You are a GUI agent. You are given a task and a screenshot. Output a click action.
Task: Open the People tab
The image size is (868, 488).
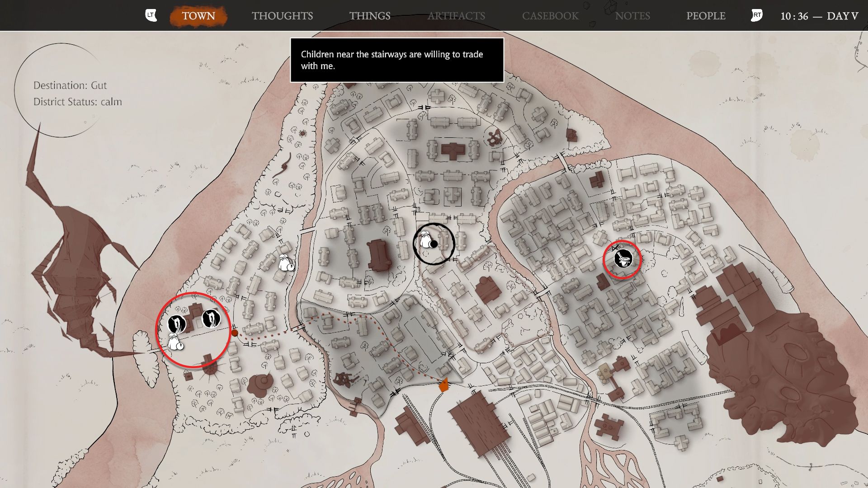coord(705,16)
